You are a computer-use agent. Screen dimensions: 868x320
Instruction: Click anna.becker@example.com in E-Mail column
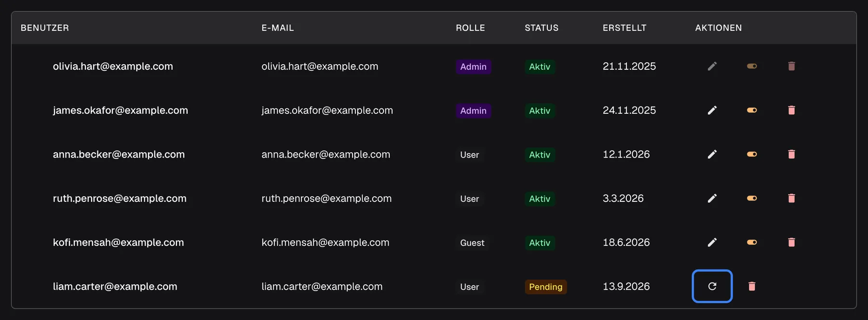click(325, 155)
